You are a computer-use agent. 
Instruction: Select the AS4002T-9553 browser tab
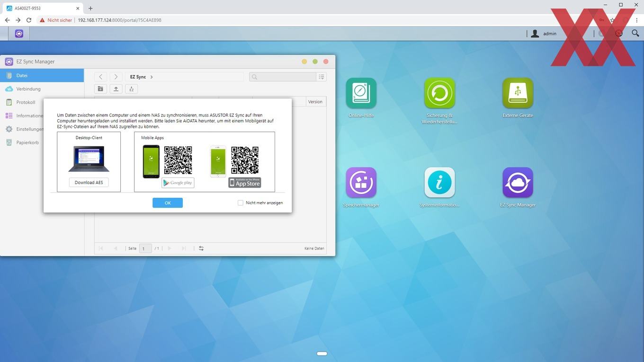[44, 8]
